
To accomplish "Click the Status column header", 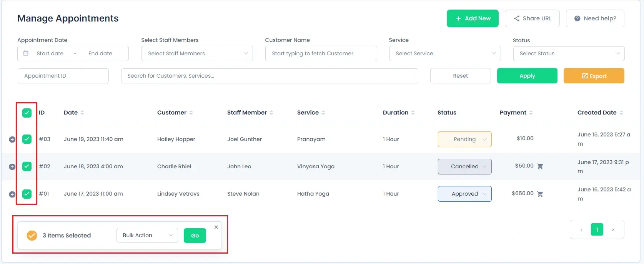I will pos(447,113).
